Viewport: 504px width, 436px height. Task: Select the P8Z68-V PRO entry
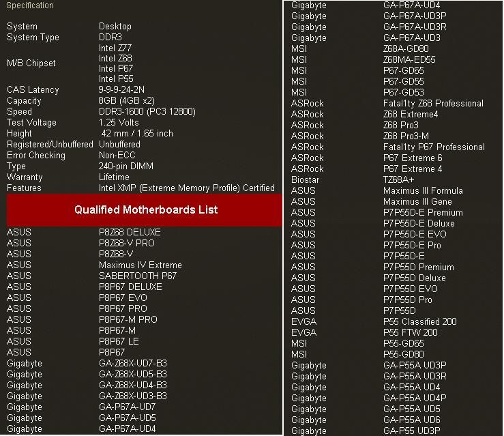tap(127, 244)
